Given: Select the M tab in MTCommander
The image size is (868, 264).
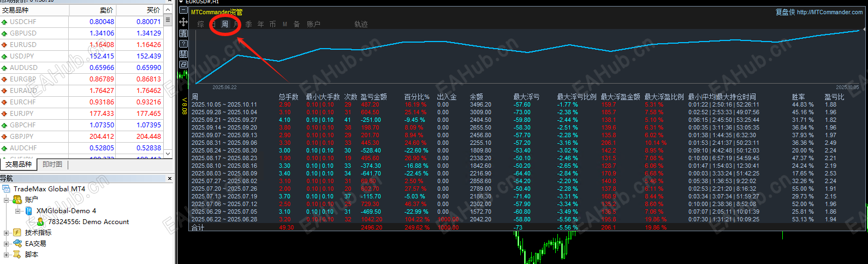Looking at the screenshot, I should tap(284, 24).
